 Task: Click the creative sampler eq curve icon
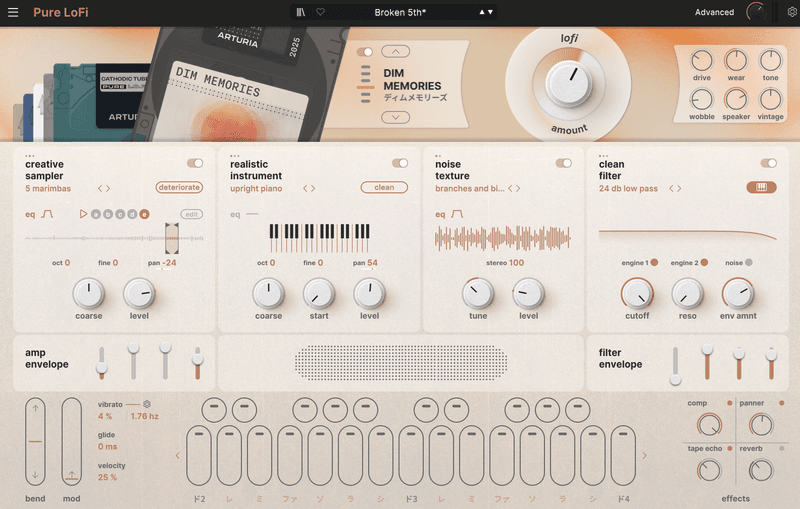[x=47, y=214]
